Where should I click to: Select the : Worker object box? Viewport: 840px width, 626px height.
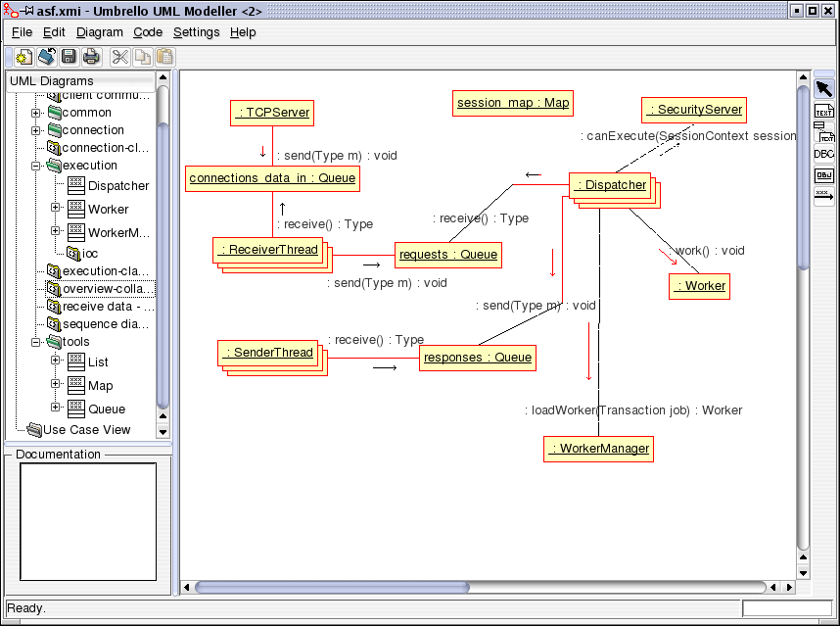[700, 286]
